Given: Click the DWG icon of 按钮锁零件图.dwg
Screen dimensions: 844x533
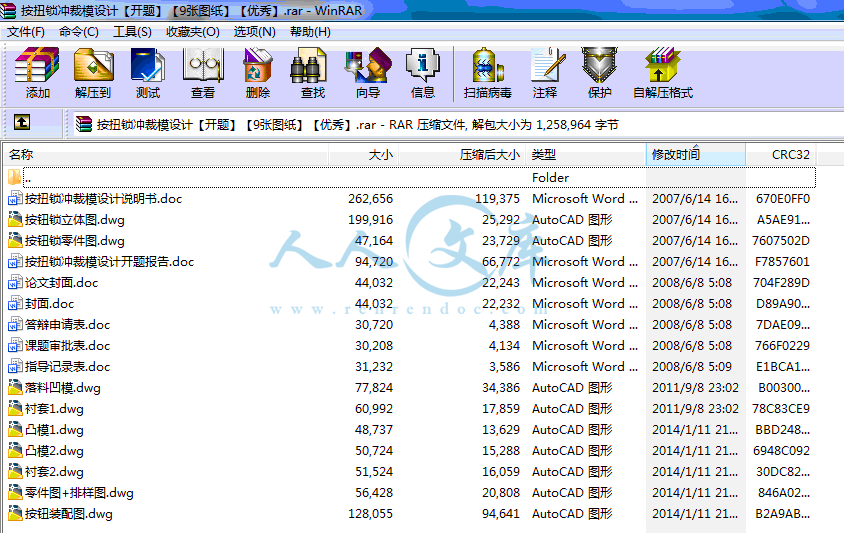Looking at the screenshot, I should pyautogui.click(x=15, y=241).
